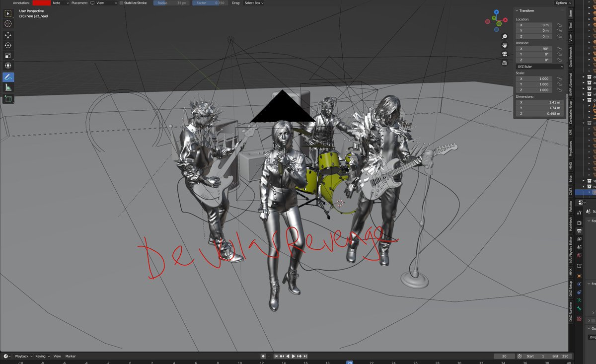The width and height of the screenshot is (596, 364).
Task: Lock Rotation Z value
Action: pos(559,60)
